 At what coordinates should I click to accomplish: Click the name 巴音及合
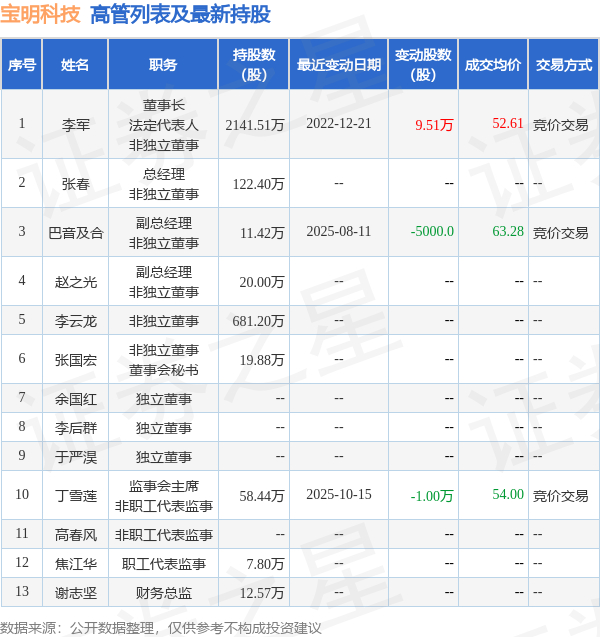[x=76, y=233]
